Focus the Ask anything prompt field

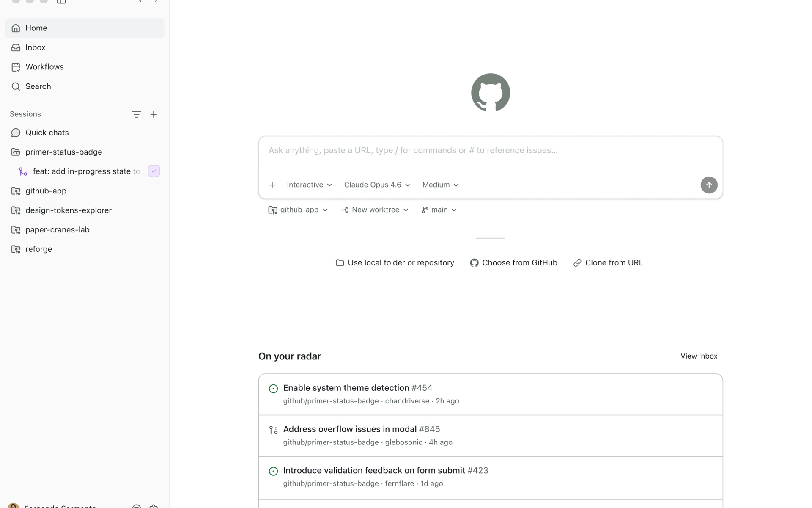click(491, 151)
